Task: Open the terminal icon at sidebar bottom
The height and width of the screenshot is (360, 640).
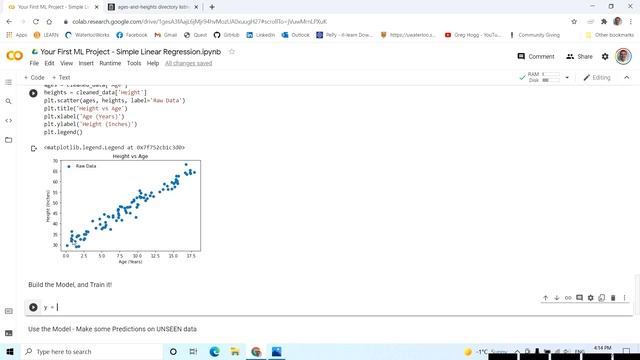Action: coord(9,333)
